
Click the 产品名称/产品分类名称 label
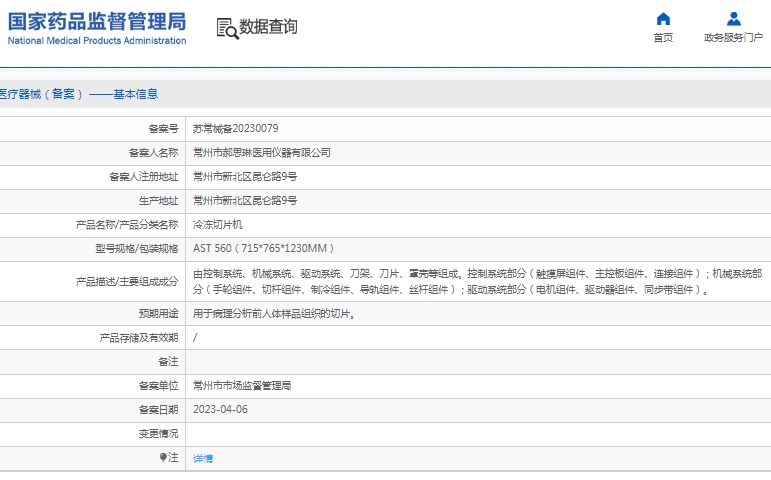tap(127, 225)
